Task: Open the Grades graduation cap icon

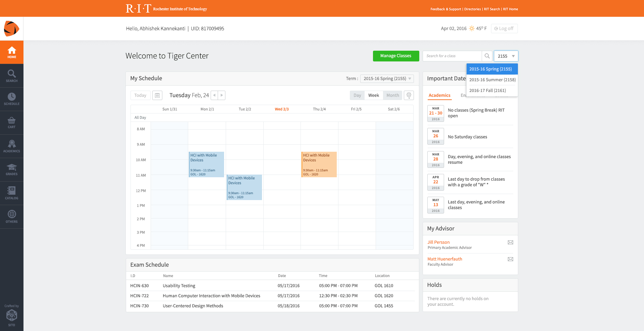Action: (x=12, y=170)
